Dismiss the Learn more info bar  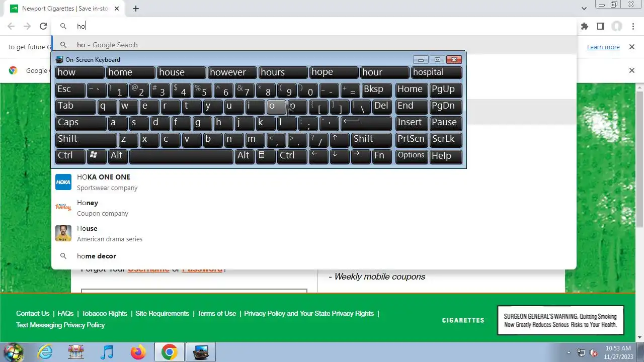(x=632, y=47)
